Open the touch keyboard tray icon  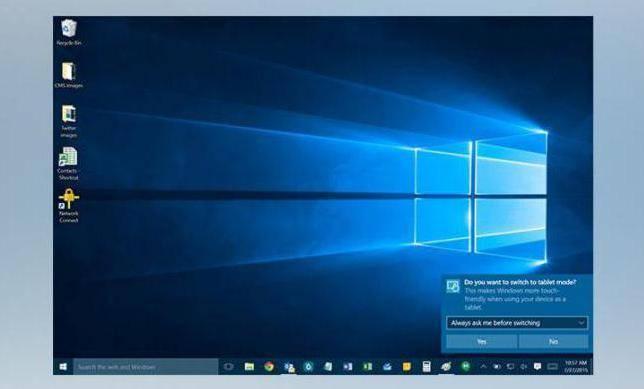pyautogui.click(x=552, y=366)
